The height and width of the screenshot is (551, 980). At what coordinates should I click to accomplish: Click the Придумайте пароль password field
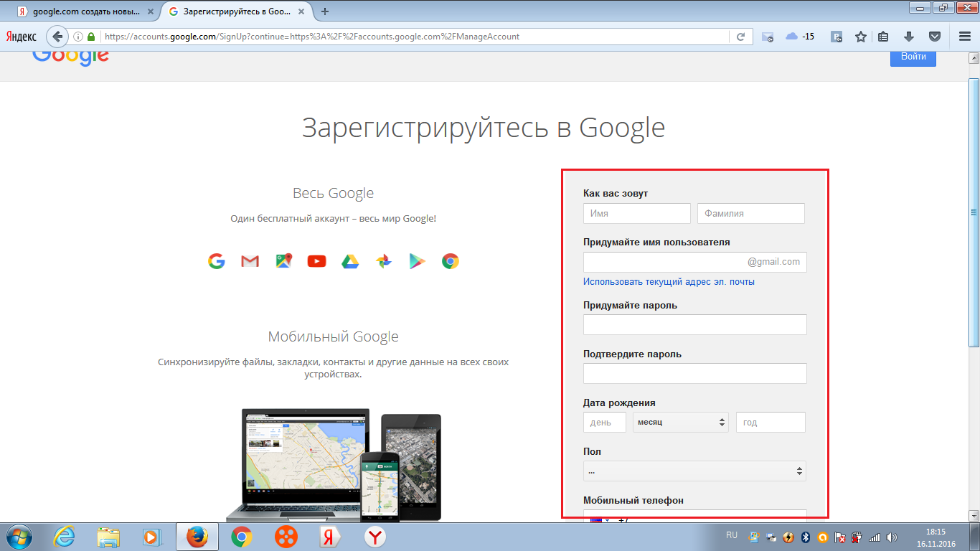[694, 324]
